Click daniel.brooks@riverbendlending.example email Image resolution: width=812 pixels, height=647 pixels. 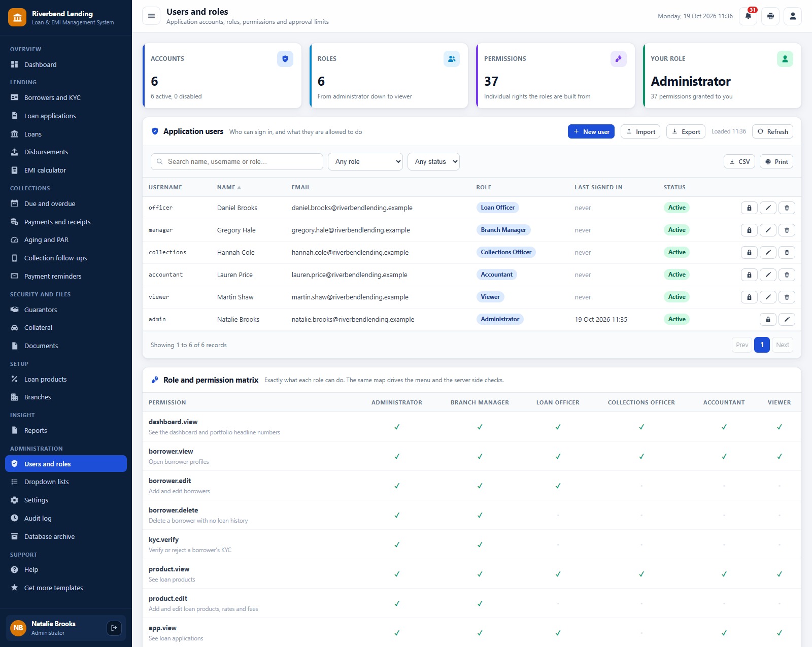coord(352,208)
